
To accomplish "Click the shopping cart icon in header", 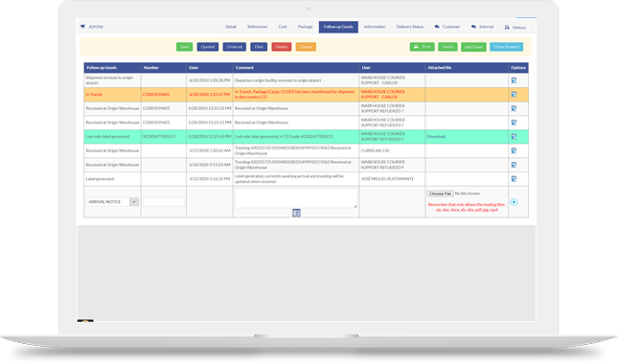I will point(82,27).
